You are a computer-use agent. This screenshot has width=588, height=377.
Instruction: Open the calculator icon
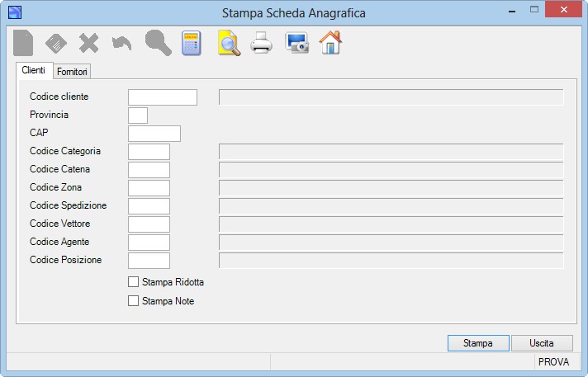192,43
